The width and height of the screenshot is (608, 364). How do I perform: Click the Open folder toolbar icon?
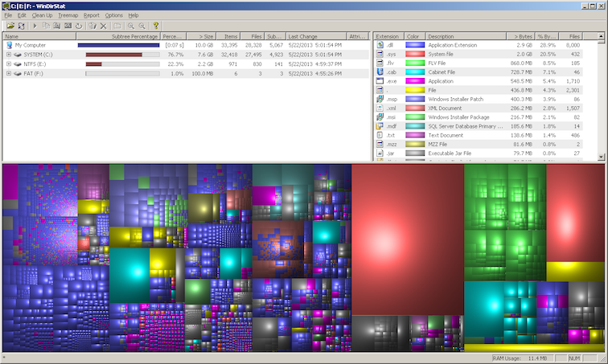click(x=10, y=26)
